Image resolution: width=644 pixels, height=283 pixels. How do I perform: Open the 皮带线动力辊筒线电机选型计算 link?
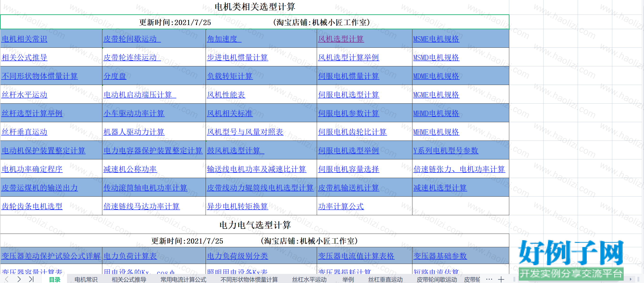tap(260, 188)
